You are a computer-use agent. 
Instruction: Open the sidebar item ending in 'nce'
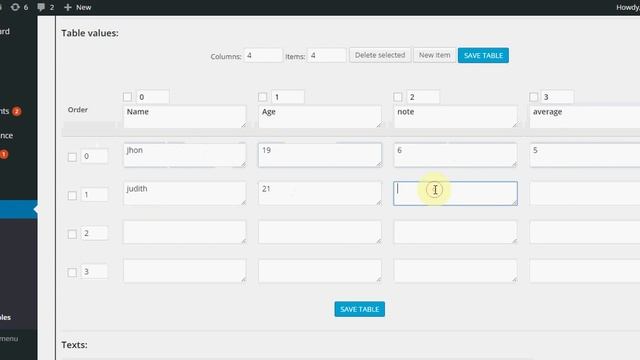click(7, 136)
